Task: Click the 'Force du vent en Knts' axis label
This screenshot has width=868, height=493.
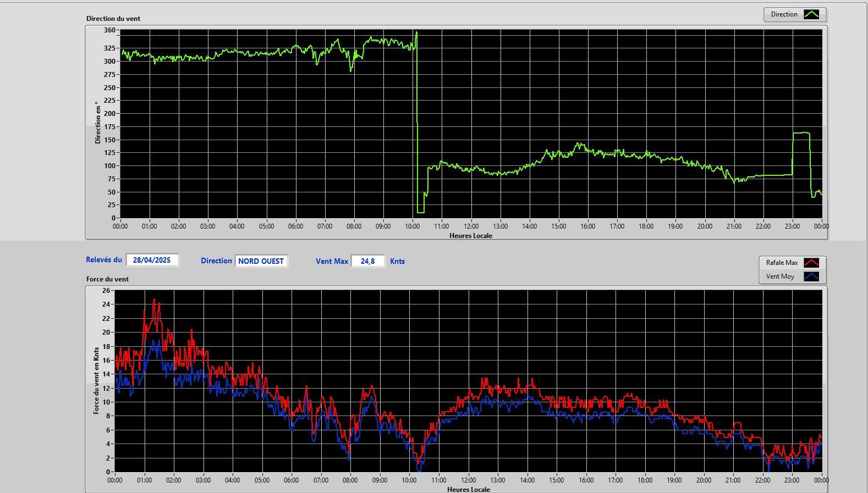Action: tap(96, 380)
